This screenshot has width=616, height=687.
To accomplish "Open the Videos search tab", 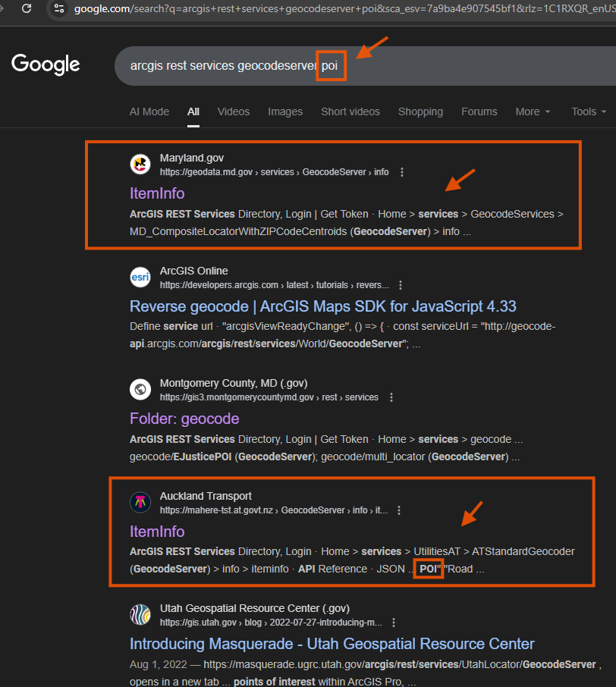I will [234, 111].
